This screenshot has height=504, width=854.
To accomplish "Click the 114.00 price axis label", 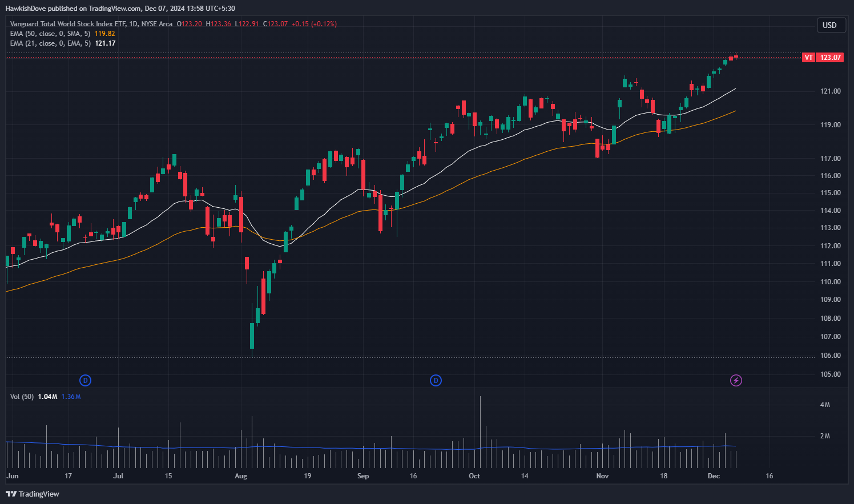I will click(x=831, y=211).
